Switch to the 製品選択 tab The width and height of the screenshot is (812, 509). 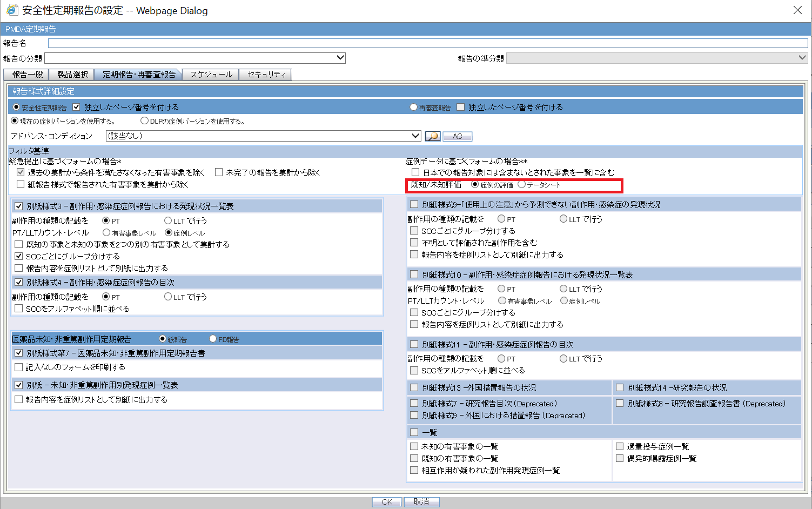[x=72, y=75]
